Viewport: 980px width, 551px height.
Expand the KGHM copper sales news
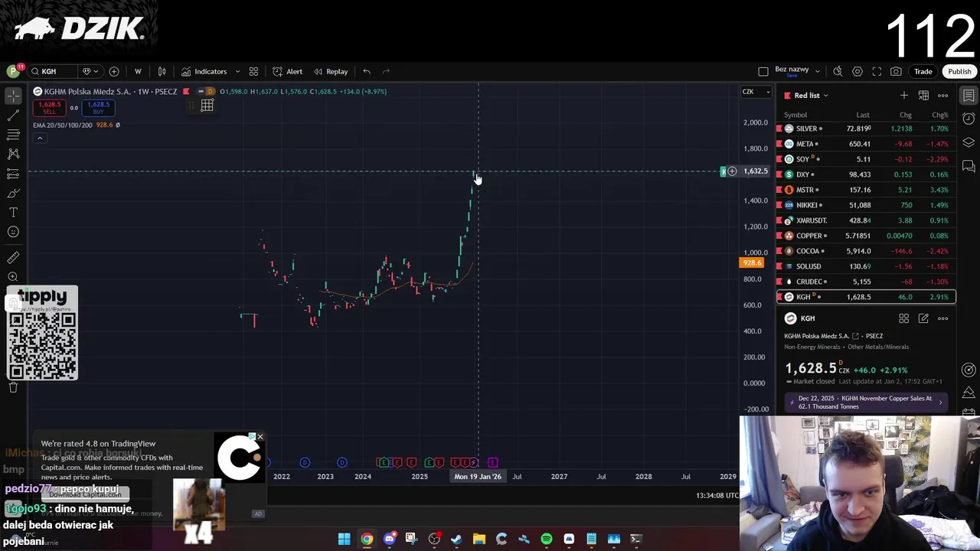867,402
